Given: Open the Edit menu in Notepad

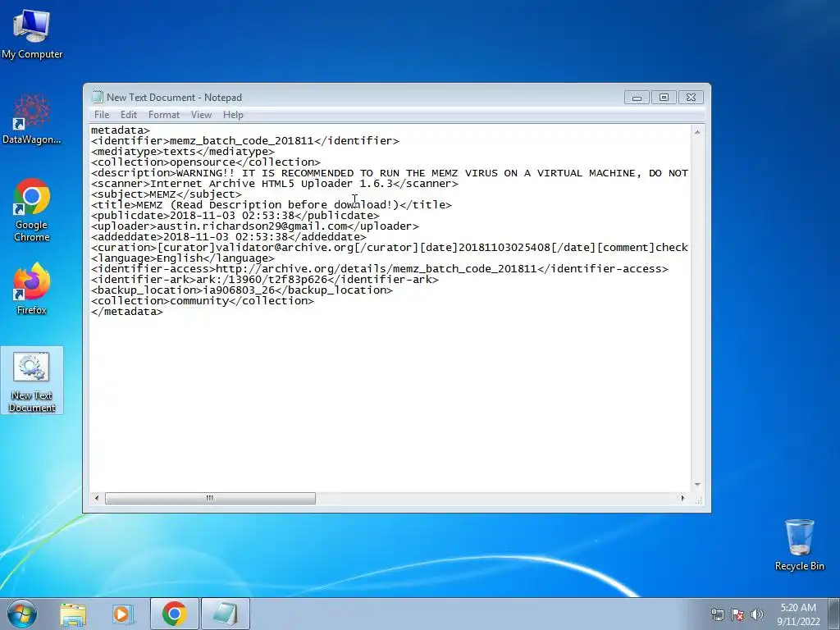Looking at the screenshot, I should pyautogui.click(x=129, y=115).
